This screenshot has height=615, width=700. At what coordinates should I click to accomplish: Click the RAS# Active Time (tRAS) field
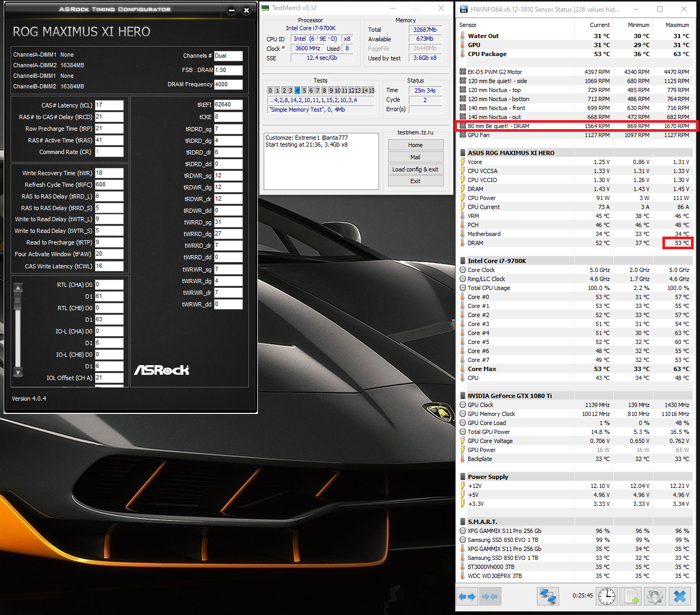click(109, 140)
